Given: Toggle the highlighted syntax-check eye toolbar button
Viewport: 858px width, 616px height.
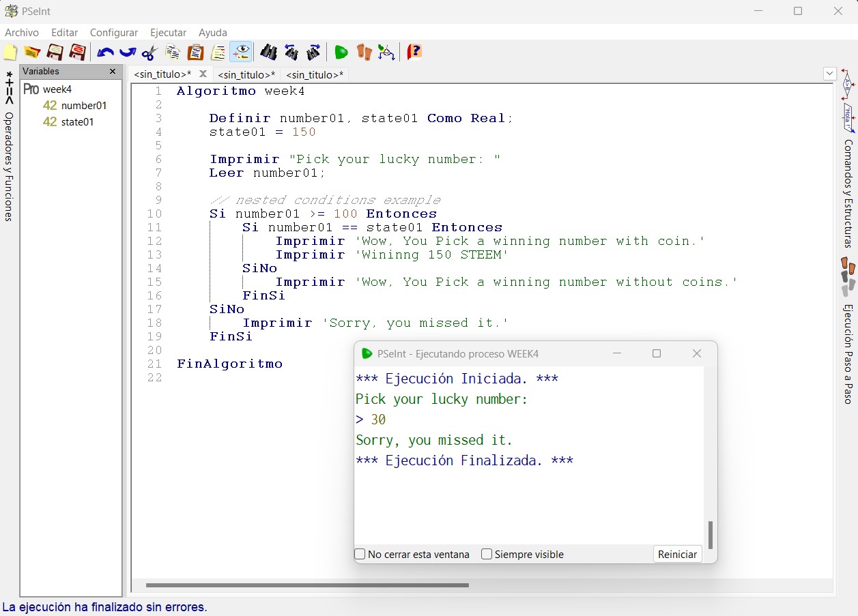Looking at the screenshot, I should coord(241,53).
